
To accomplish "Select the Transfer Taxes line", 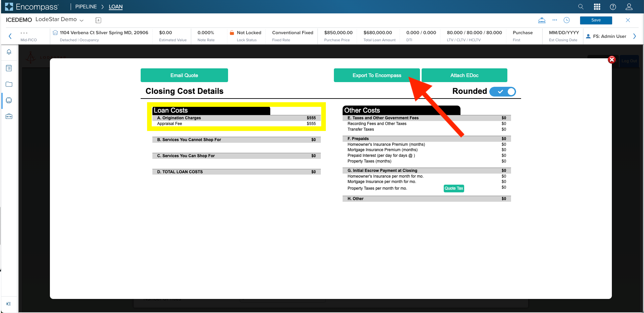I will 427,129.
